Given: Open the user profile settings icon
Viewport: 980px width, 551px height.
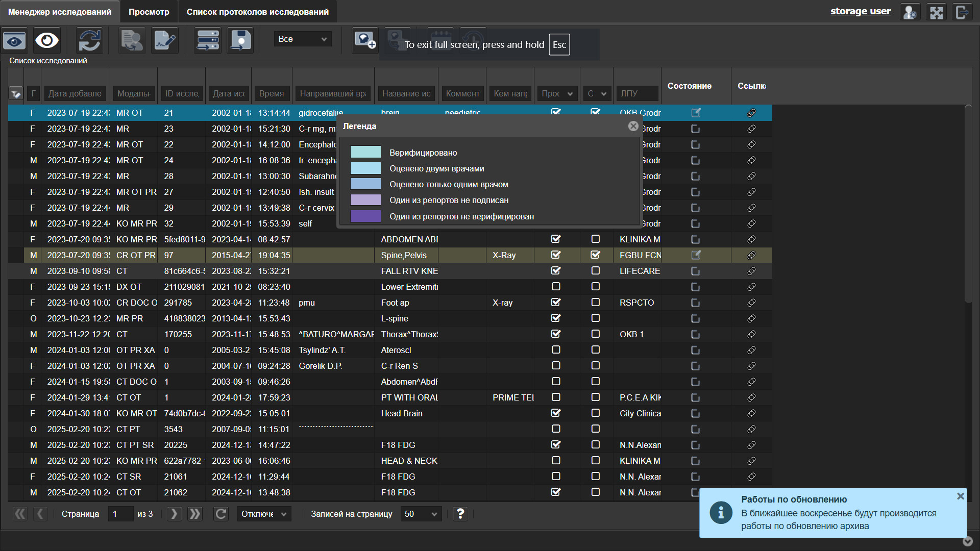Looking at the screenshot, I should pyautogui.click(x=910, y=12).
